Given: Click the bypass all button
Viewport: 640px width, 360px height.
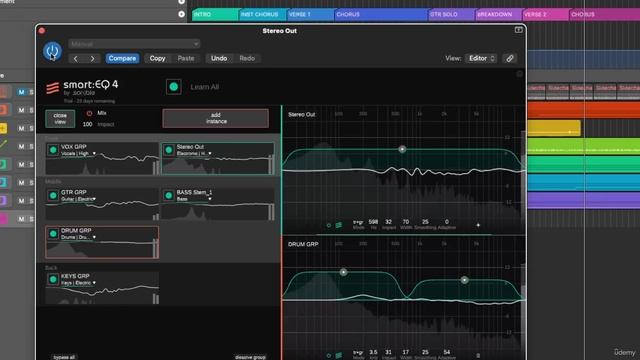Looking at the screenshot, I should 64,357.
